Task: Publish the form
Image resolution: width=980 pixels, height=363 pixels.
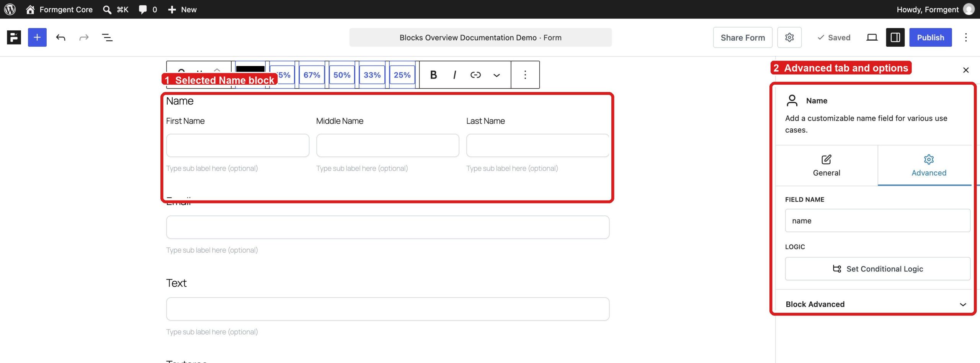Action: (931, 37)
